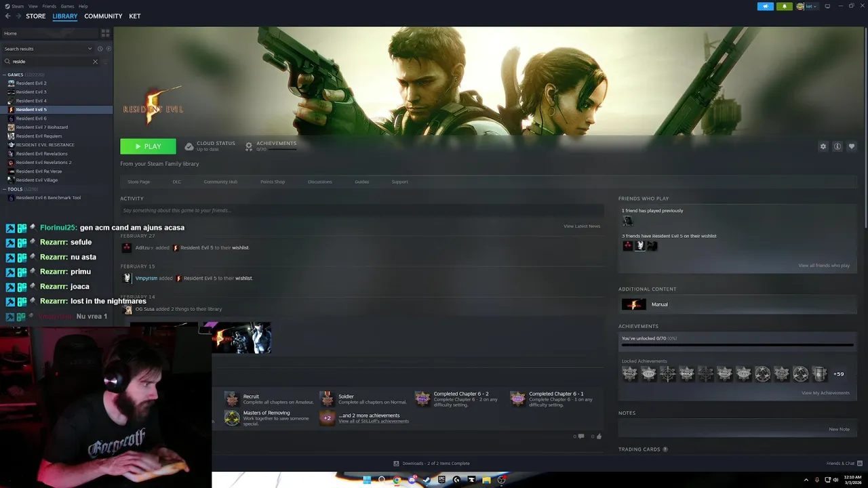Open the Discussions tab
Screen dimensions: 868x488
click(320, 182)
